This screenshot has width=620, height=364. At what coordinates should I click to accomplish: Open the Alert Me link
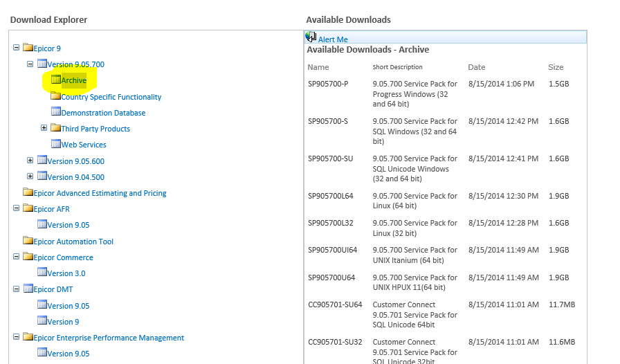[x=333, y=39]
